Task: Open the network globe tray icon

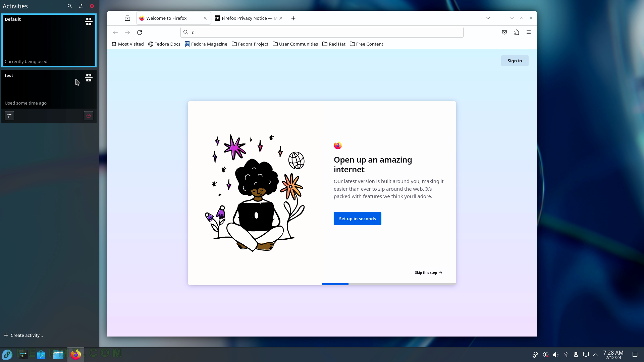Action: 535,355
